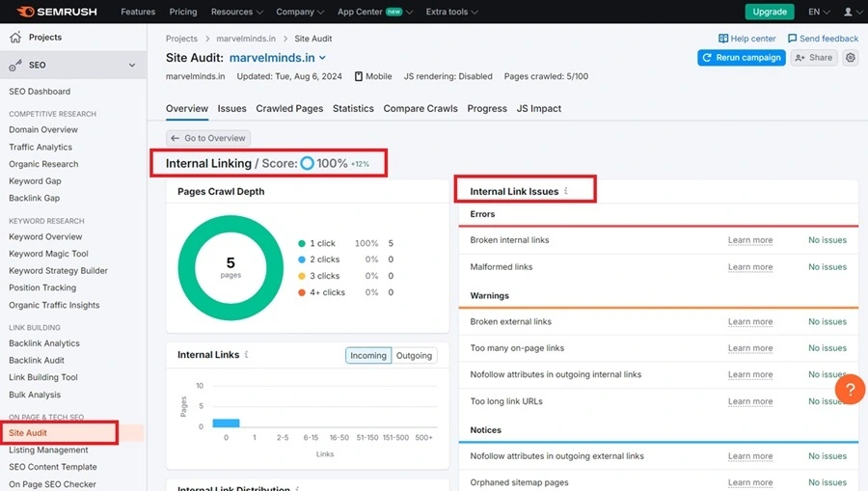Image resolution: width=868 pixels, height=491 pixels.
Task: Click blue 2 clicks legend dot
Action: (x=302, y=259)
